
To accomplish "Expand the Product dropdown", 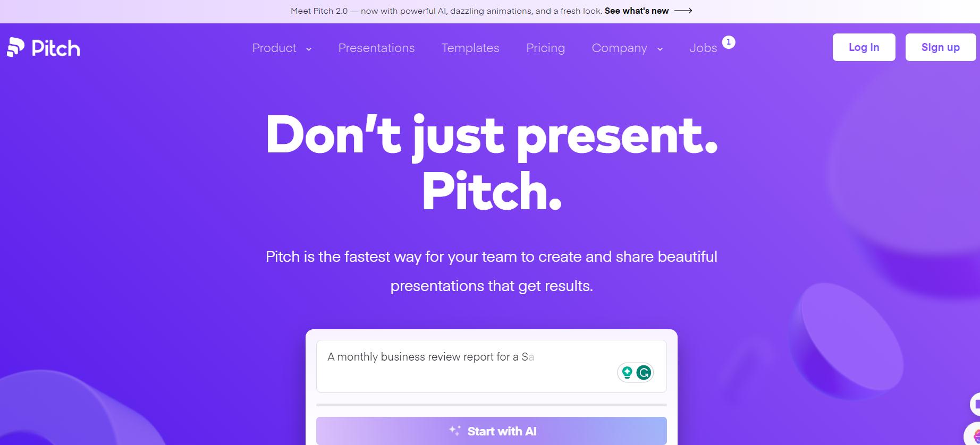I will click(x=281, y=48).
